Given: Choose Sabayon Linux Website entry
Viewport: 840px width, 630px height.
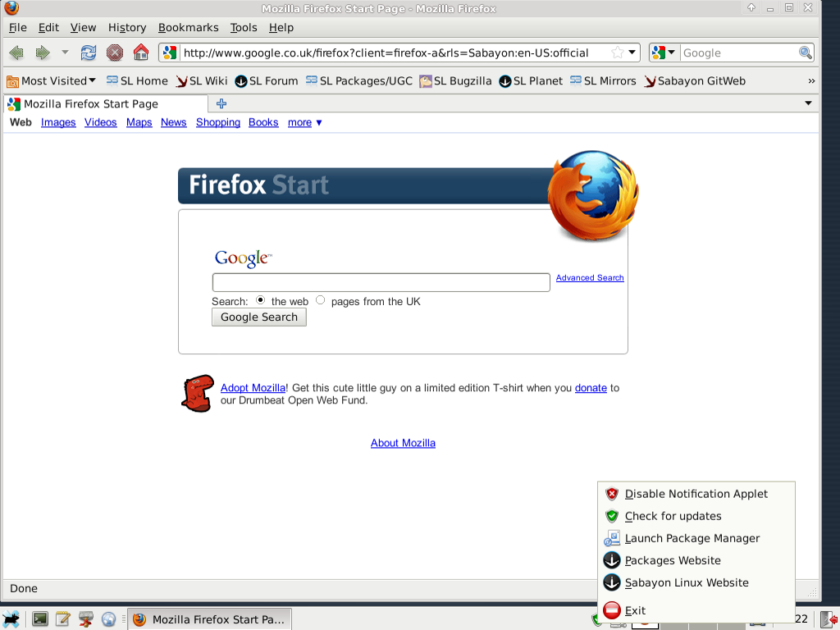Looking at the screenshot, I should [696, 583].
